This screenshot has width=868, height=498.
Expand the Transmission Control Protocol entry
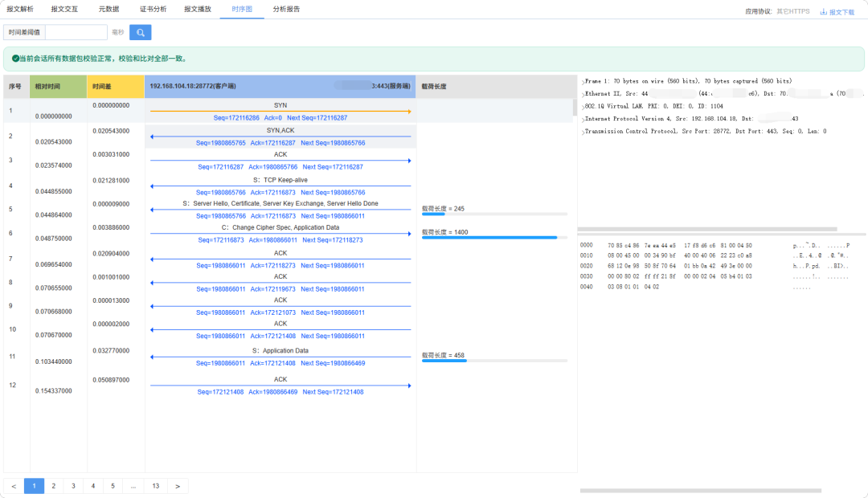click(583, 132)
